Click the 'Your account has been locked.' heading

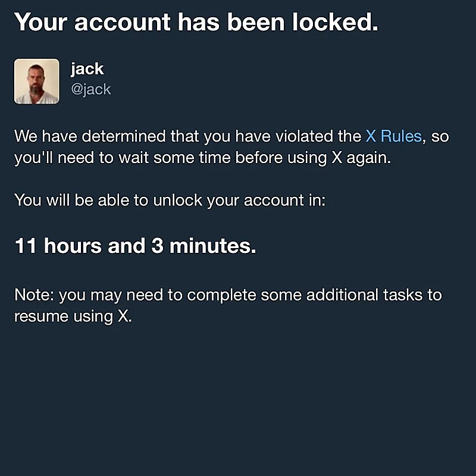click(196, 22)
